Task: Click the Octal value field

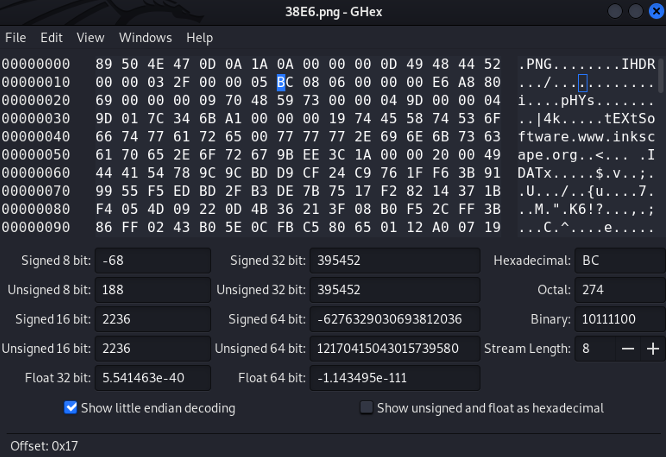Action: coord(620,290)
